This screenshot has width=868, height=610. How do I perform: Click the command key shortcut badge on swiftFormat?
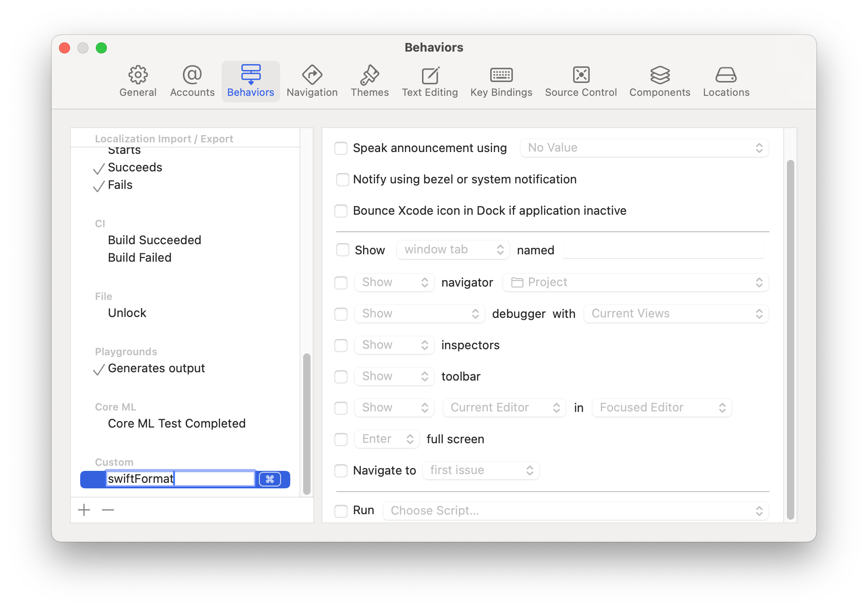click(x=270, y=479)
